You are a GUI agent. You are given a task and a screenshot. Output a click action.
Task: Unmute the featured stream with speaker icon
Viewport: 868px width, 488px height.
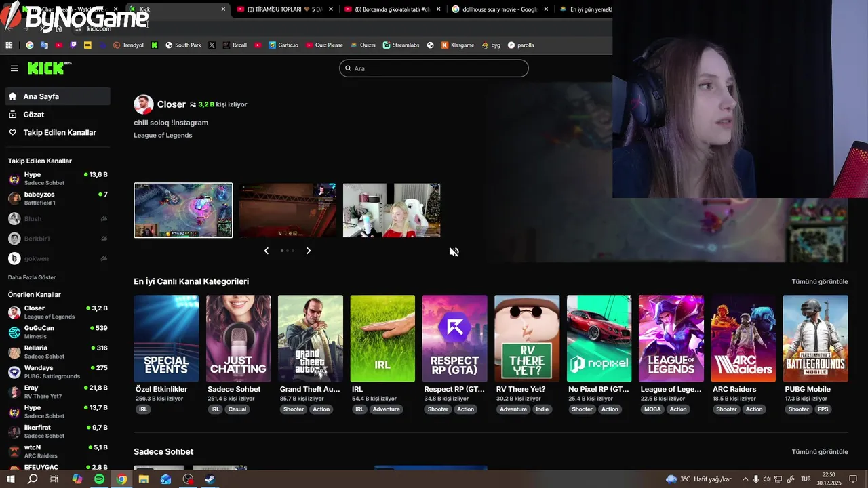(454, 252)
